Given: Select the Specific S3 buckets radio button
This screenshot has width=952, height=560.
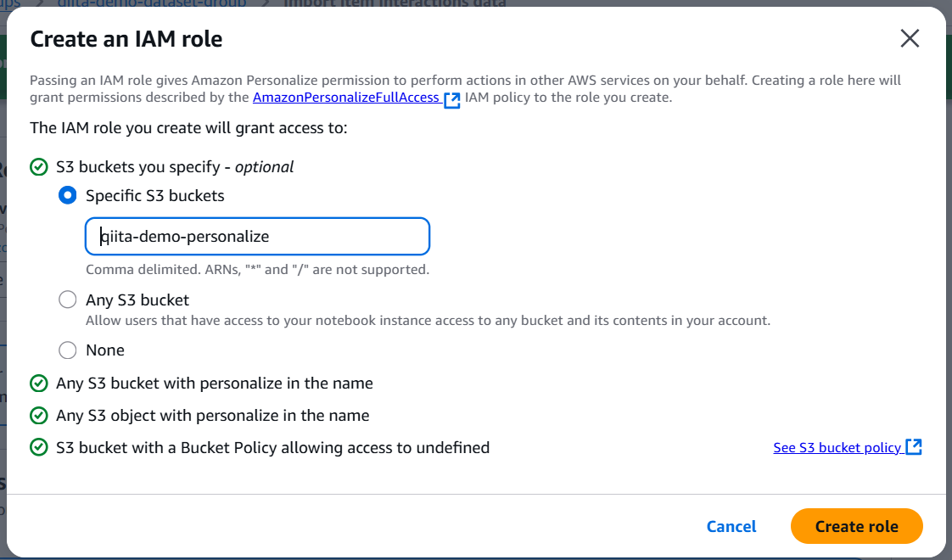Looking at the screenshot, I should click(x=68, y=196).
